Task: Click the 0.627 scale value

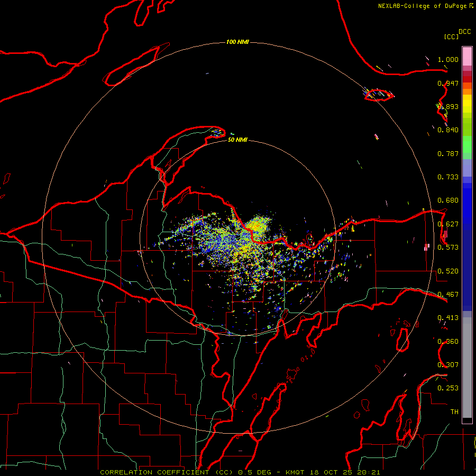Action: (x=448, y=224)
